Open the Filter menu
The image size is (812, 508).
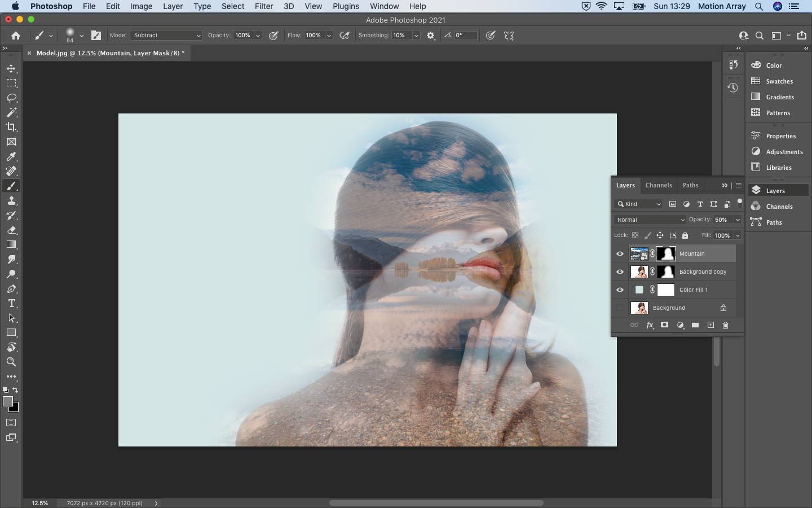[264, 6]
